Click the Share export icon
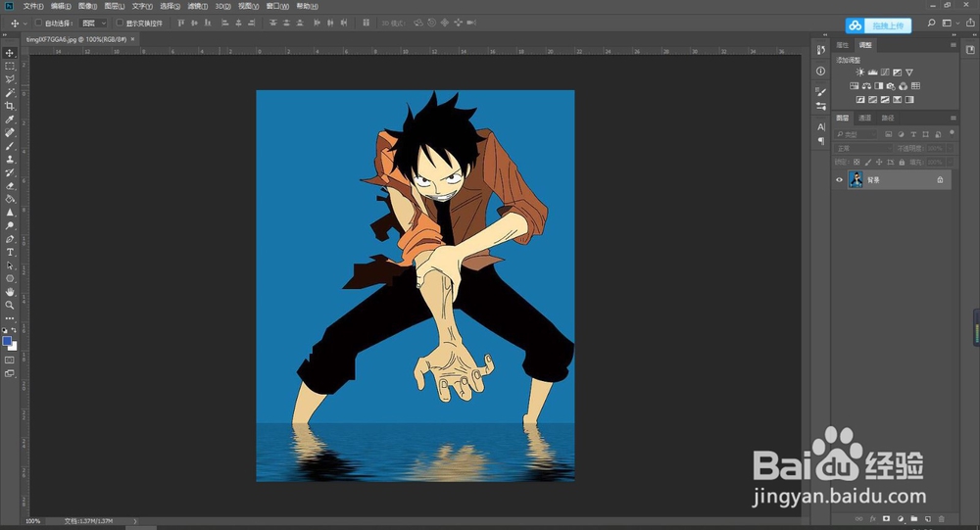 pos(970,24)
